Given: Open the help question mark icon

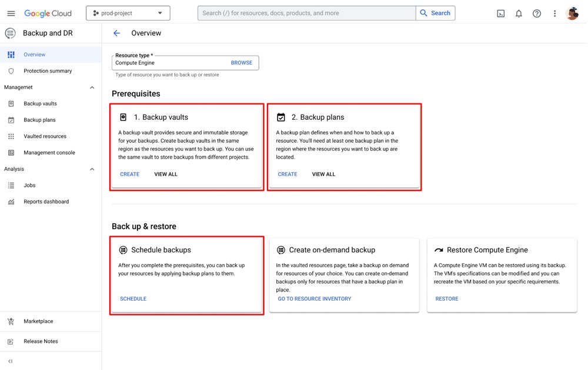Looking at the screenshot, I should (x=537, y=14).
